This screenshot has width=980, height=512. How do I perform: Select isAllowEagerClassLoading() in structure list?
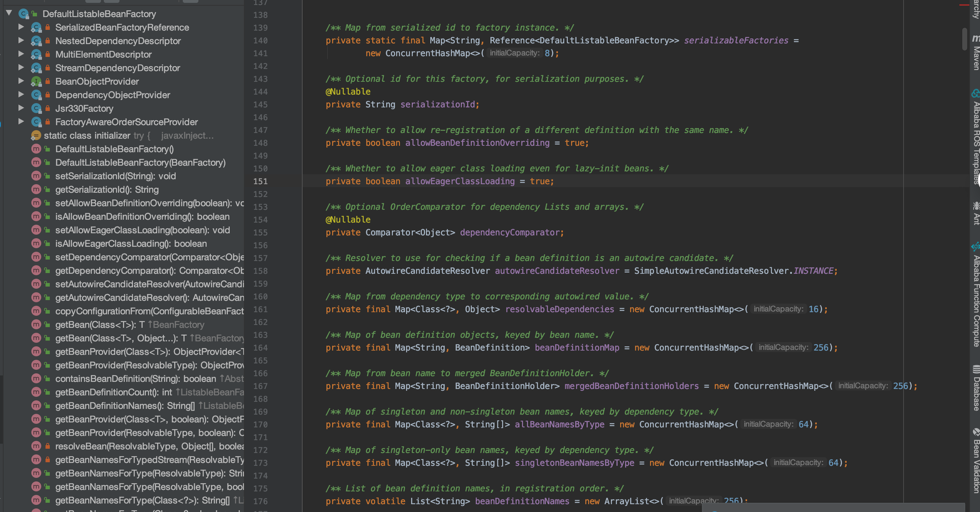tap(131, 244)
